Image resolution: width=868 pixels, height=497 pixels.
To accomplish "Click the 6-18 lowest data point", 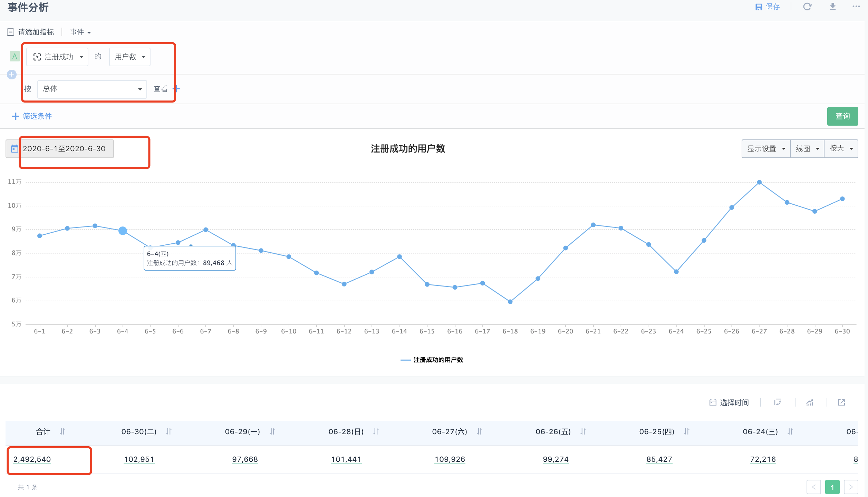I will (x=510, y=302).
